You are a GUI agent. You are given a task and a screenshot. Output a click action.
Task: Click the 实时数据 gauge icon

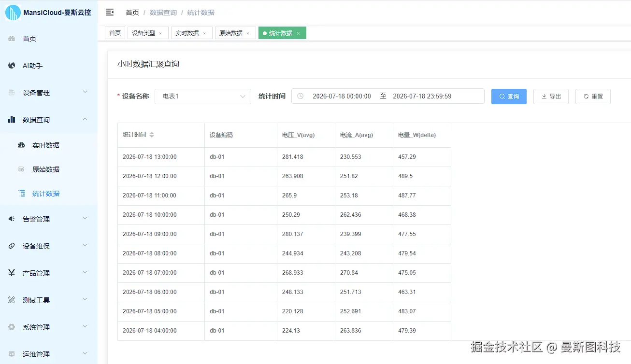(x=21, y=145)
